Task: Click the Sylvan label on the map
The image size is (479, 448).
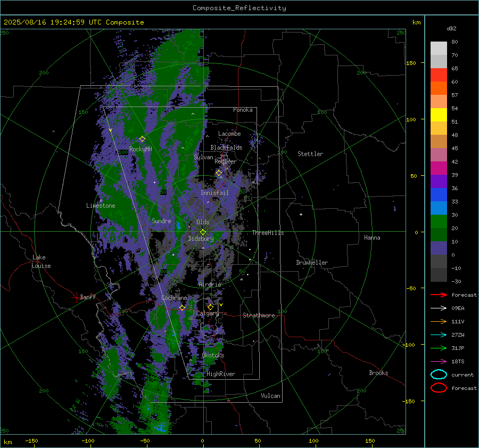Action: (203, 157)
